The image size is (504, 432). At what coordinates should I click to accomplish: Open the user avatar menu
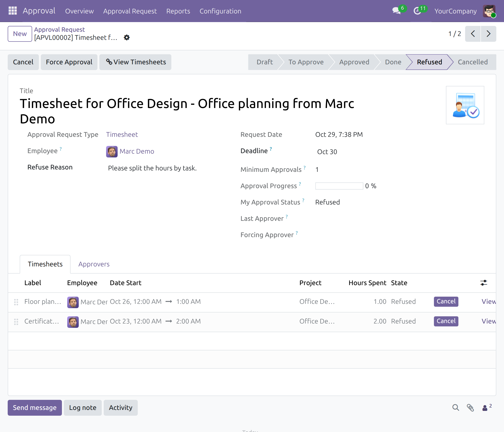coord(489,11)
